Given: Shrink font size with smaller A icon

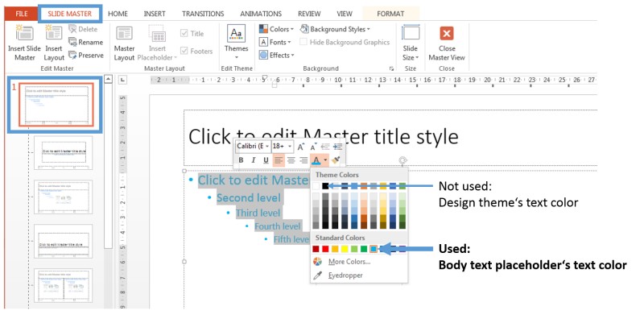Looking at the screenshot, I should [x=313, y=147].
